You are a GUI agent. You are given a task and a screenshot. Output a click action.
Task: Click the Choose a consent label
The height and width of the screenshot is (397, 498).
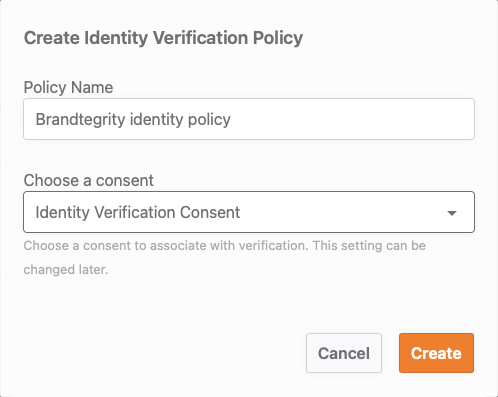[x=89, y=180]
